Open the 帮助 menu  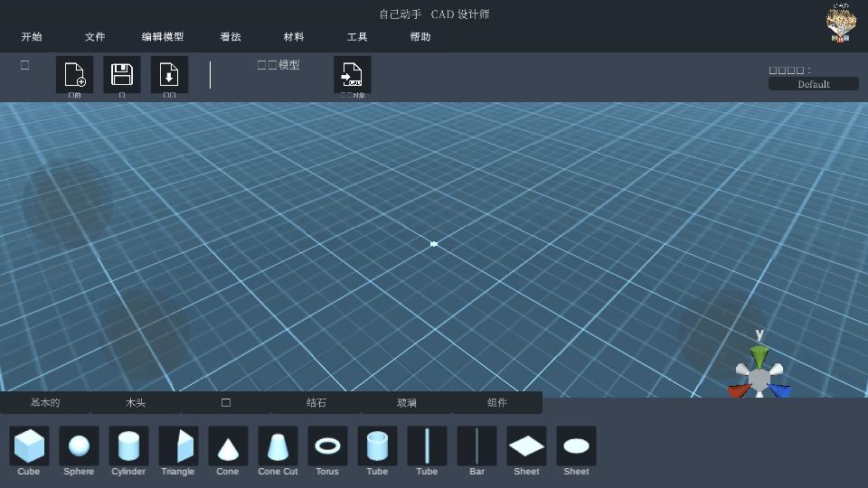pos(420,37)
